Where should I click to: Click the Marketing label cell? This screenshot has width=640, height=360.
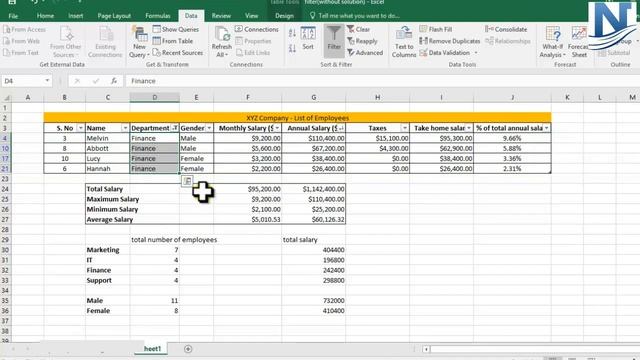(x=108, y=250)
